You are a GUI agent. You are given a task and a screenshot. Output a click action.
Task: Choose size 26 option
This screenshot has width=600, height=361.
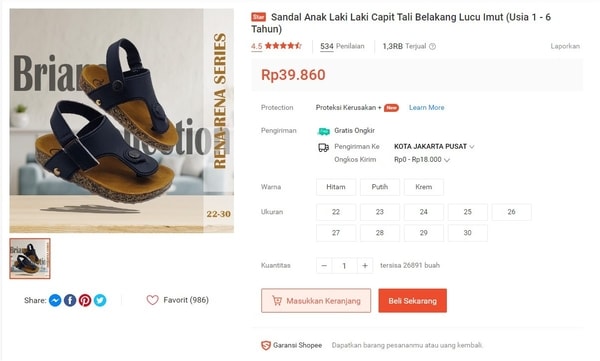coord(511,212)
